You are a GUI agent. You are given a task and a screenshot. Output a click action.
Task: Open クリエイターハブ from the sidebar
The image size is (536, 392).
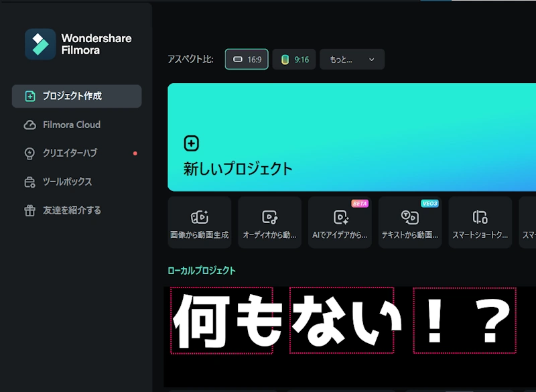(x=71, y=153)
